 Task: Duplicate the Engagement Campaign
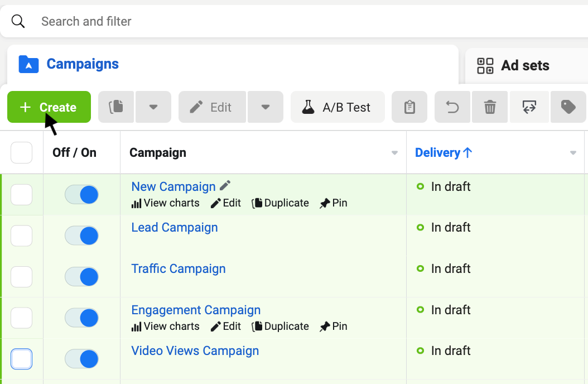tap(280, 327)
